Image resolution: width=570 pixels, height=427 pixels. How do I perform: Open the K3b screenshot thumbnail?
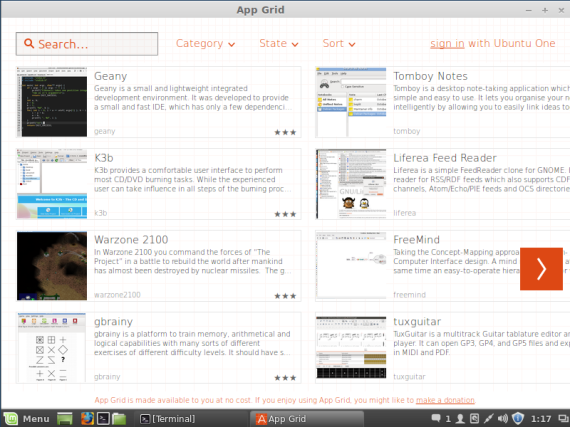pyautogui.click(x=52, y=184)
